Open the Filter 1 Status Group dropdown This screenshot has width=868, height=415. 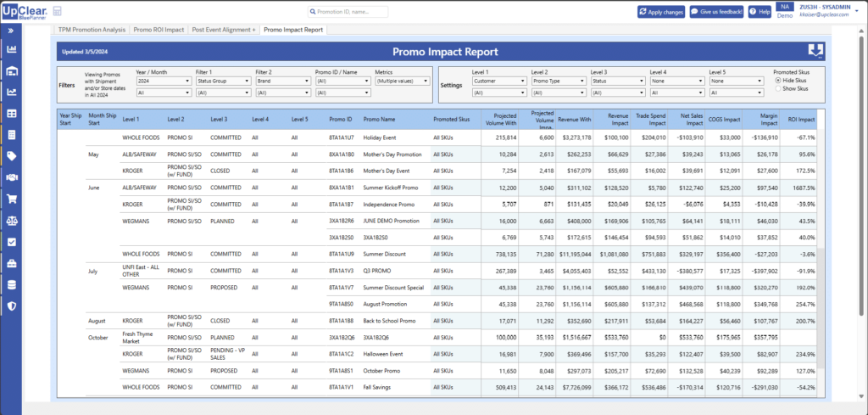224,81
